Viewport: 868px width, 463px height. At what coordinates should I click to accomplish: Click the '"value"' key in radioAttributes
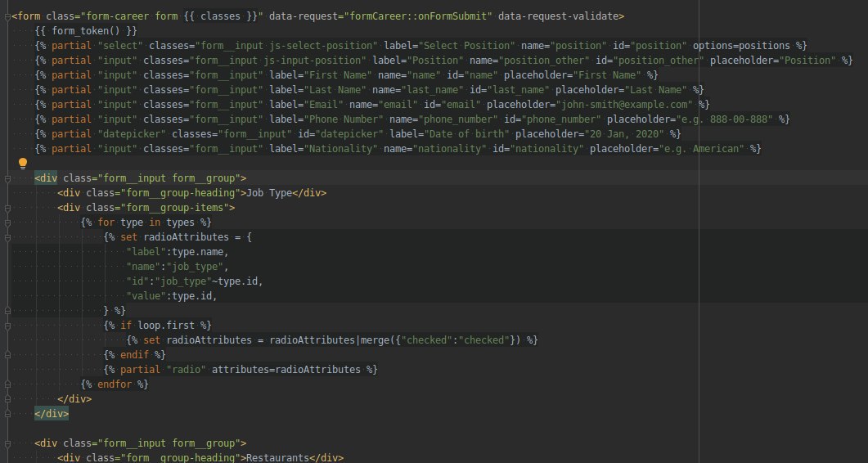(146, 296)
